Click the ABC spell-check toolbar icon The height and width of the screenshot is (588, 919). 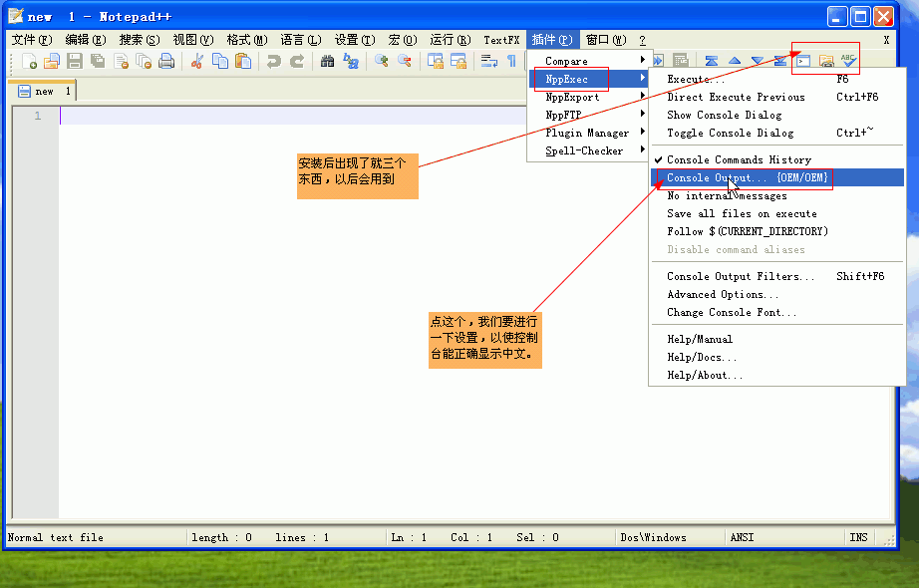(x=848, y=61)
